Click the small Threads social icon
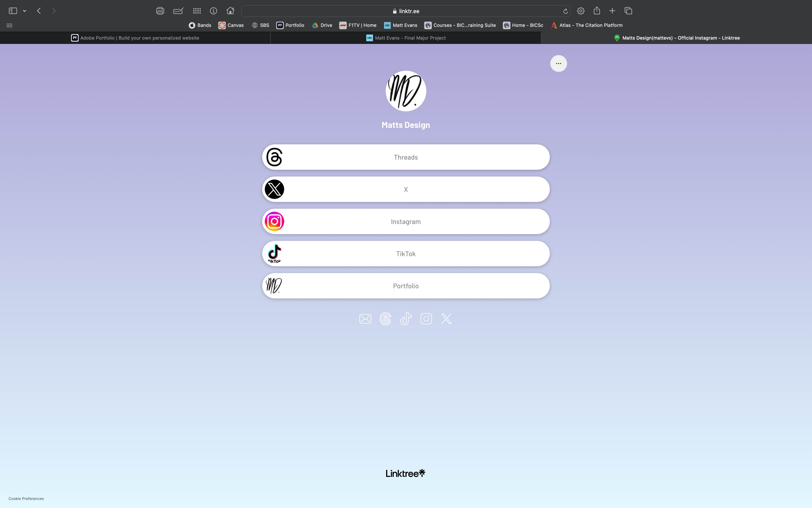The height and width of the screenshot is (508, 812). tap(385, 319)
